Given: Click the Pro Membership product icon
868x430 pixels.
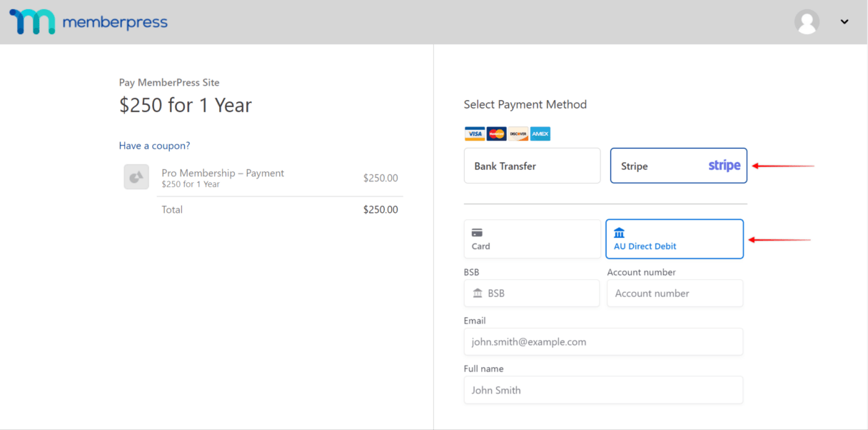Looking at the screenshot, I should pos(136,177).
